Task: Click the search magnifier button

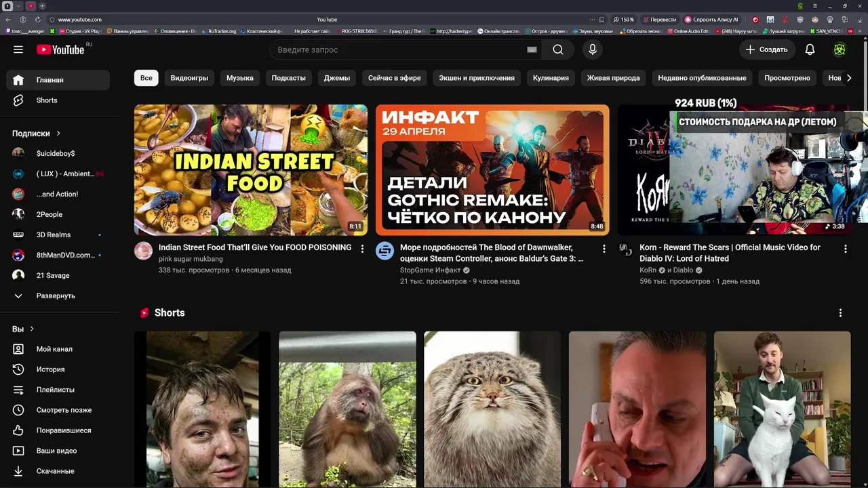Action: click(x=557, y=49)
